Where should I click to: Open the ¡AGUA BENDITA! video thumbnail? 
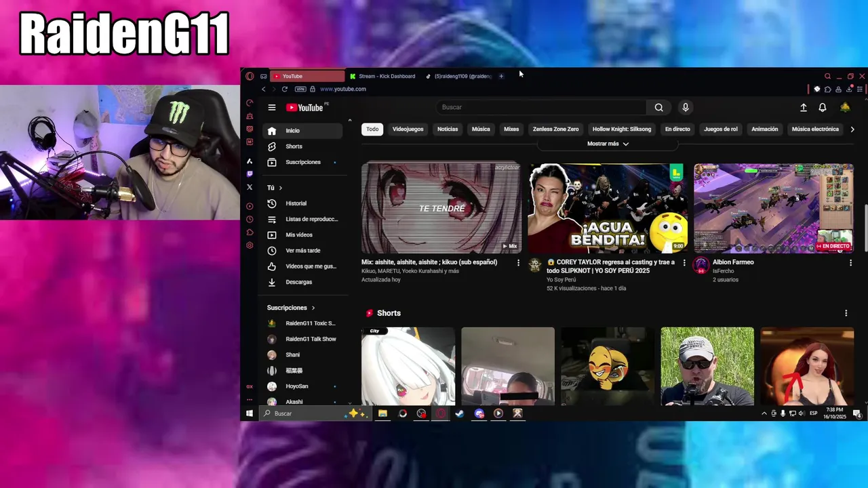click(608, 207)
